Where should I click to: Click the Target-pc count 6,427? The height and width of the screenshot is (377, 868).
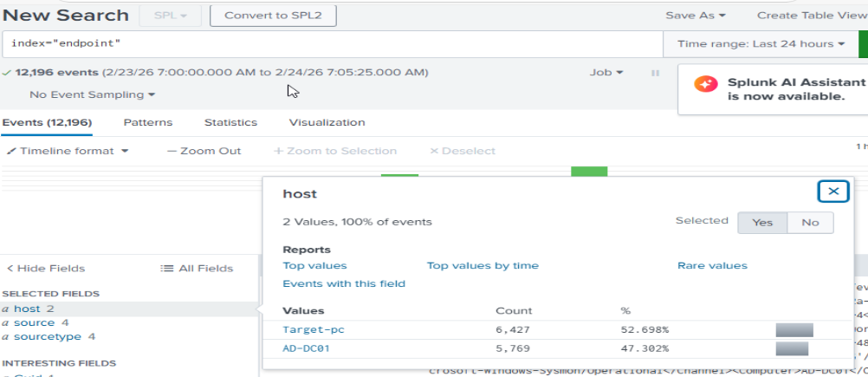click(x=513, y=330)
